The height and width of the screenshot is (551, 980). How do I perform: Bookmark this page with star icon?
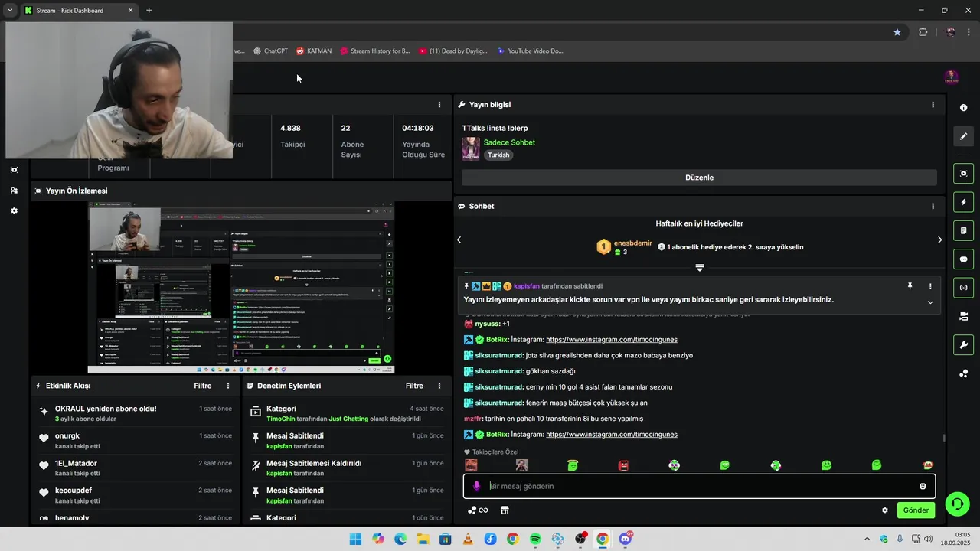click(x=897, y=32)
